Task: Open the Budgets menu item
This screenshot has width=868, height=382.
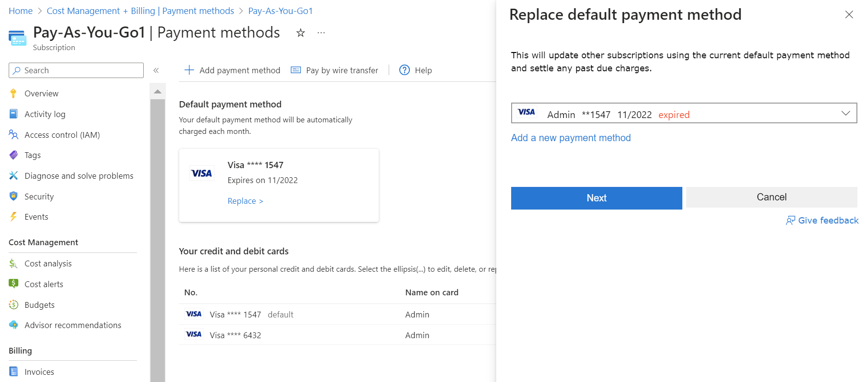Action: coord(40,305)
